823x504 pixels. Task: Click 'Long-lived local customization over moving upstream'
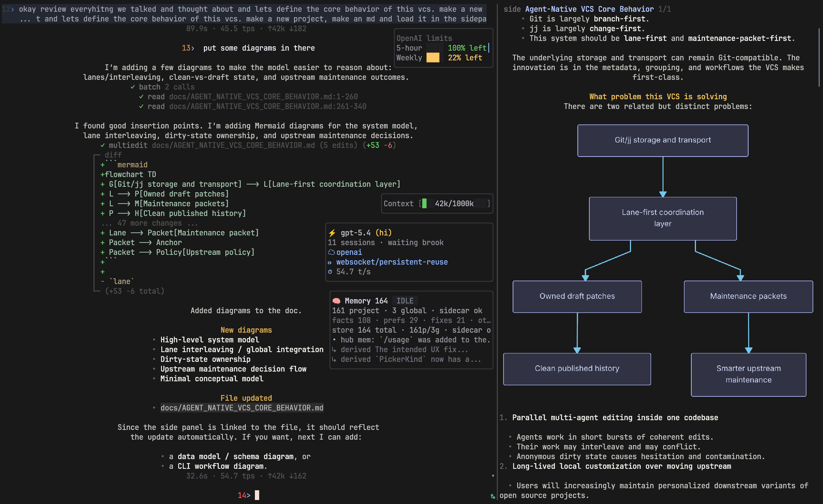[x=622, y=466]
